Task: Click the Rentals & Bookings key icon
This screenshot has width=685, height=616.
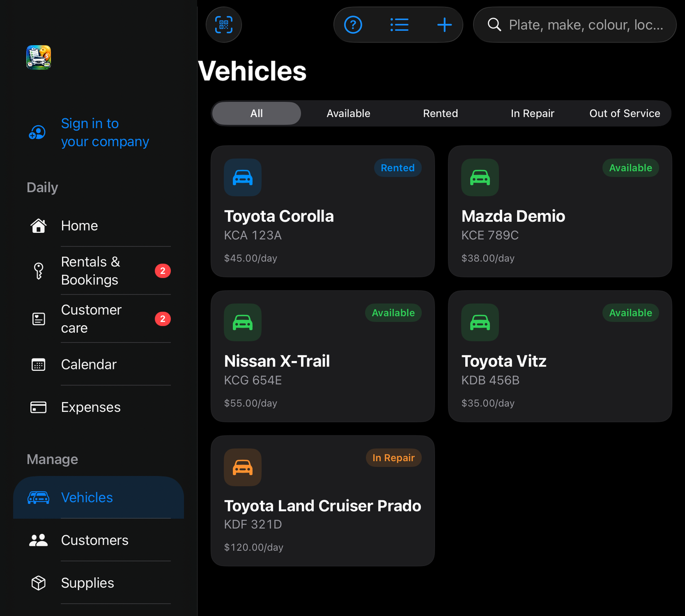Action: pyautogui.click(x=38, y=271)
